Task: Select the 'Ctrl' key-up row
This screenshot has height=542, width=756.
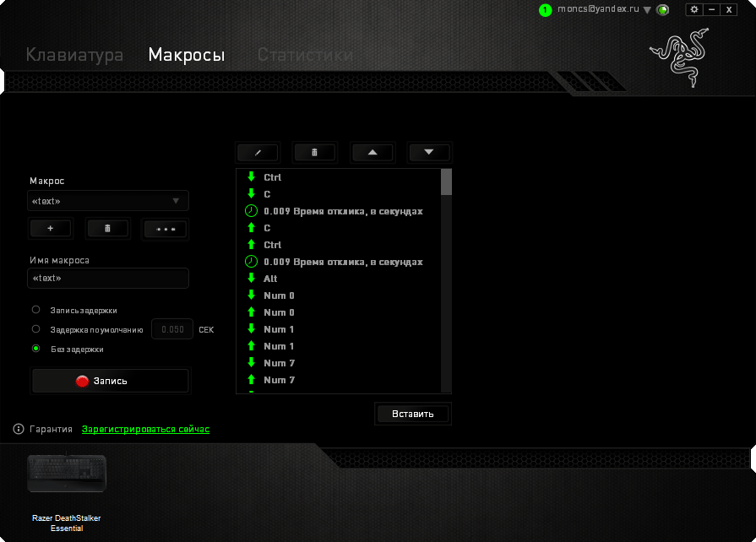Action: coord(339,245)
